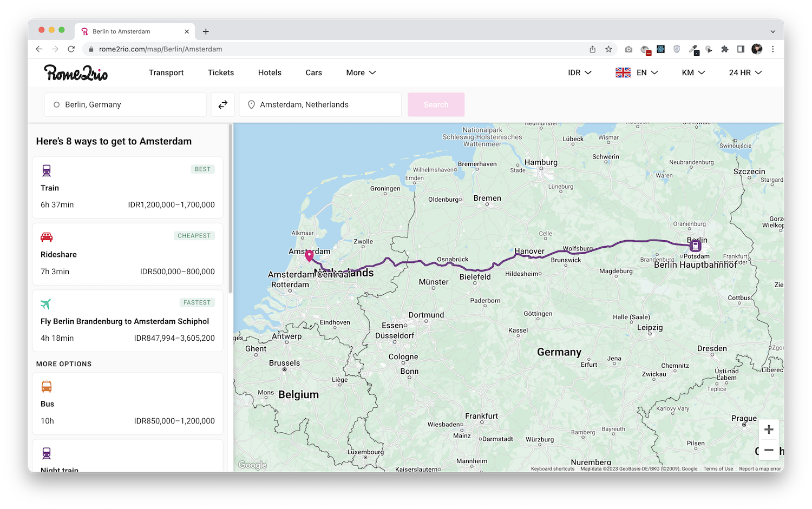Click the FASTEST badge on flight card
This screenshot has height=509, width=812.
(197, 302)
